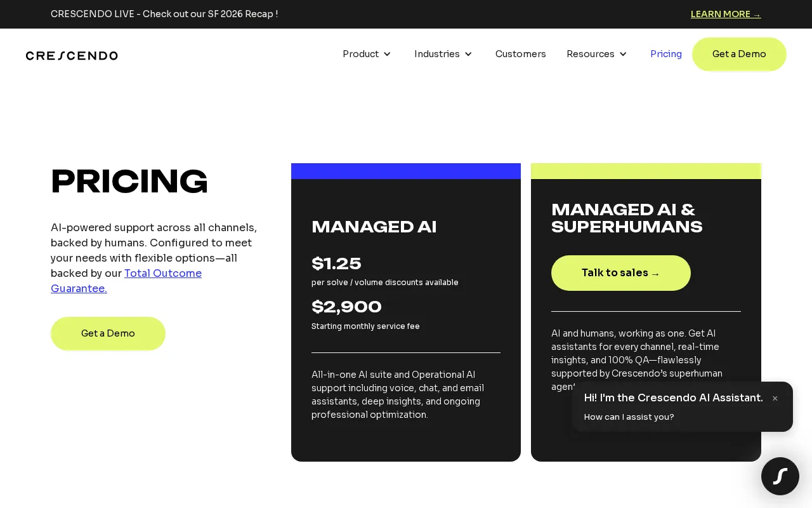Viewport: 812px width, 508px height.
Task: Click the Talk to sales button
Action: click(621, 273)
